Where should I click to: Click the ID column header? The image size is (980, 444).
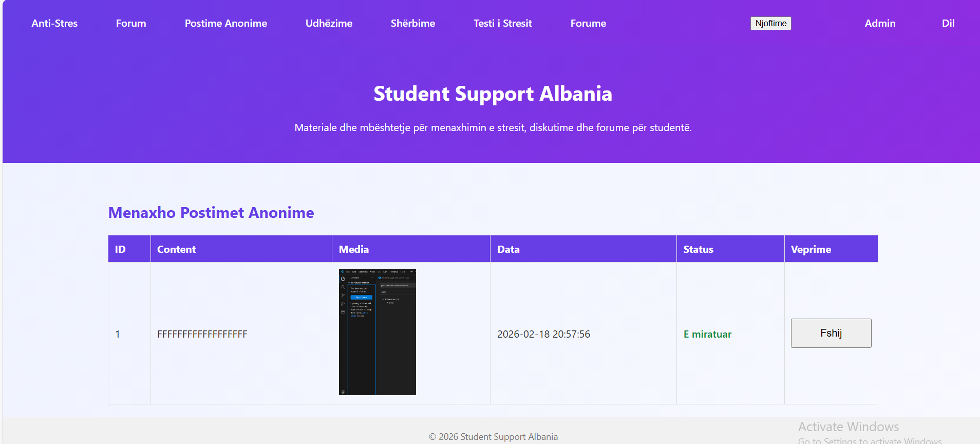coord(120,249)
